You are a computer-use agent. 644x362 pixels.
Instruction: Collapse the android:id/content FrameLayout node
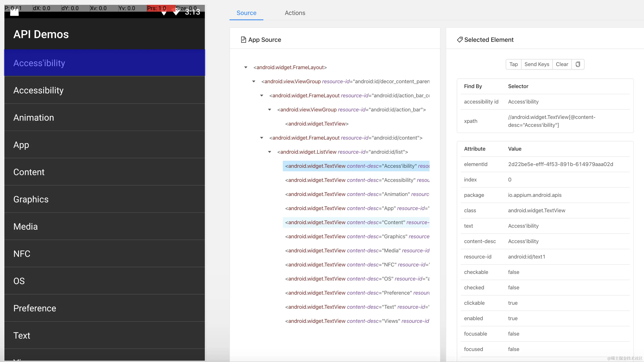(x=261, y=138)
